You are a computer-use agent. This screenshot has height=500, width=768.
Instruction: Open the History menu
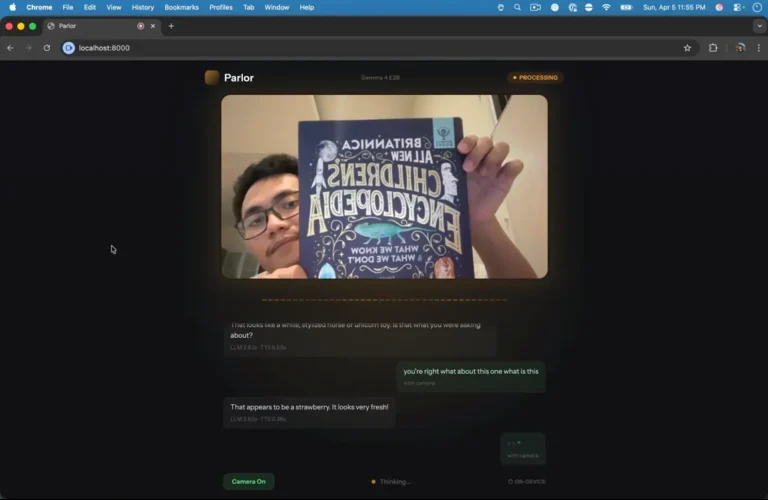pos(143,7)
